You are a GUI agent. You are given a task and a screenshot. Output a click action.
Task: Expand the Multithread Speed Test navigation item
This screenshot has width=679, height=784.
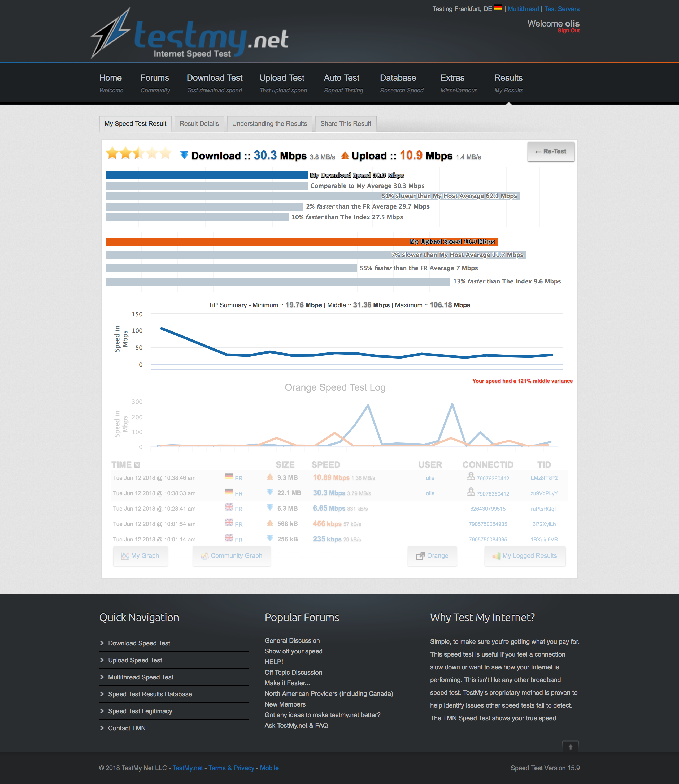(x=141, y=677)
